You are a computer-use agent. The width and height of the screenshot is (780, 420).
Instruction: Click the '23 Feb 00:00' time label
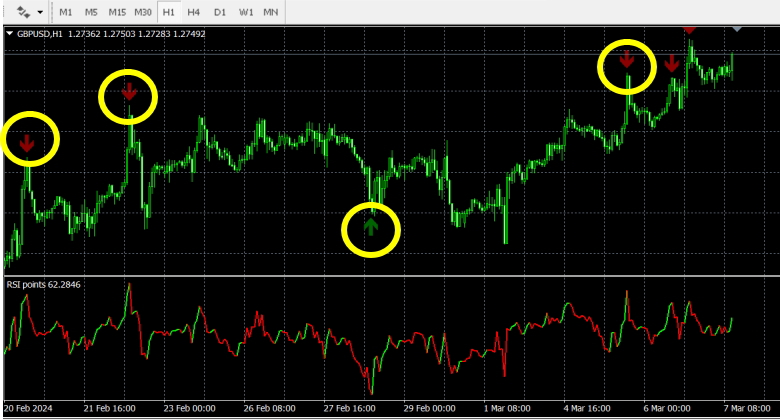[190, 409]
